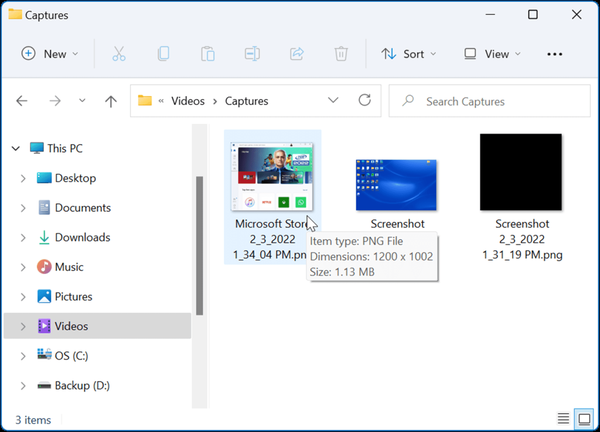600x432 pixels.
Task: Expand the Backup (D:) tree node
Action: (x=23, y=386)
